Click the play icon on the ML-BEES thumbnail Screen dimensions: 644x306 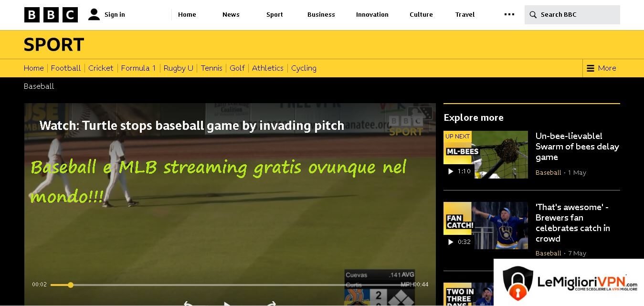[450, 171]
